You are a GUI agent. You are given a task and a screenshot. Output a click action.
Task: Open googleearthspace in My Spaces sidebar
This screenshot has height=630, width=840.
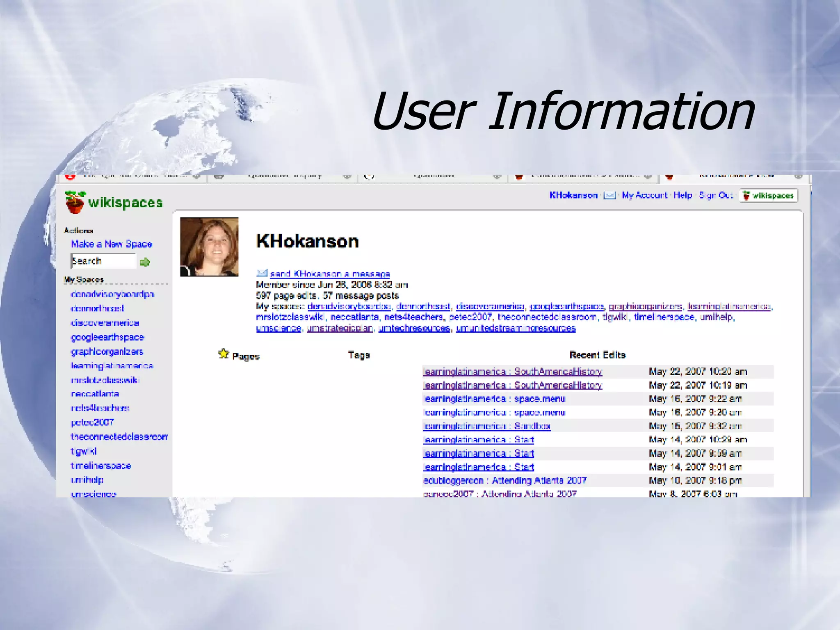tap(107, 337)
